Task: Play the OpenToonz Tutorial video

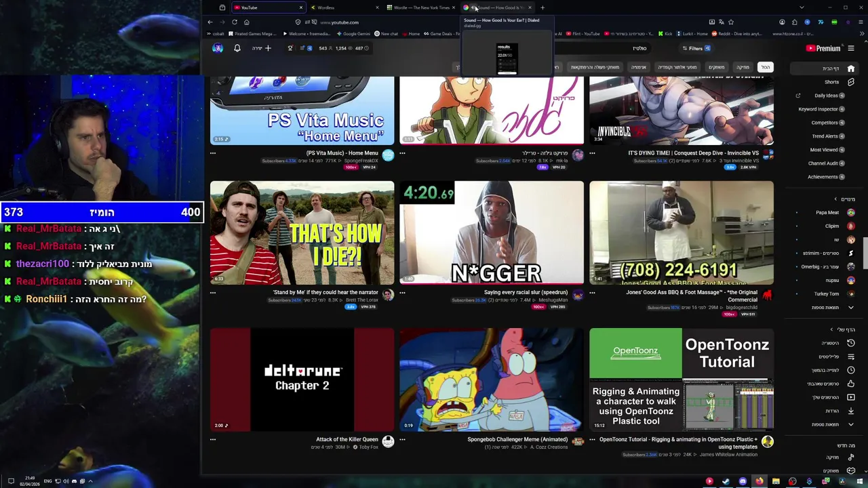Action: (x=682, y=380)
